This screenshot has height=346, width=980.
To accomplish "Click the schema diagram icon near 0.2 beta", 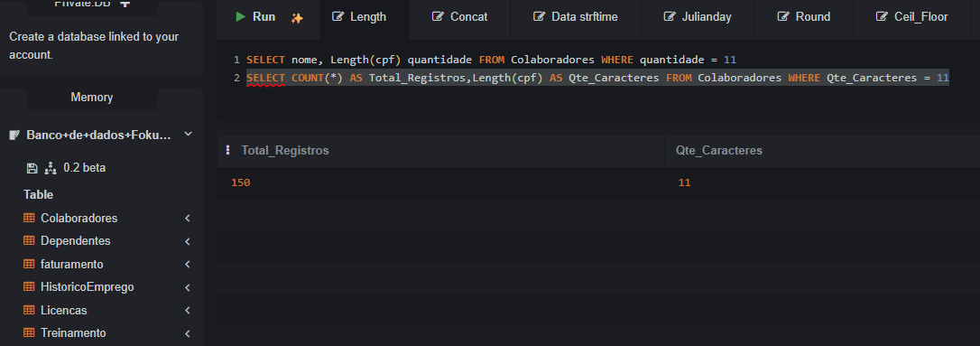I will click(x=51, y=168).
